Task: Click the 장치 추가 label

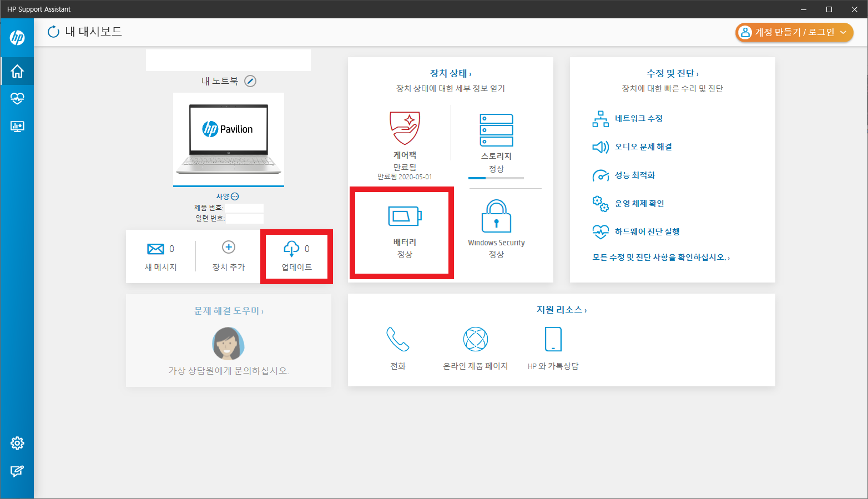Action: (x=229, y=267)
